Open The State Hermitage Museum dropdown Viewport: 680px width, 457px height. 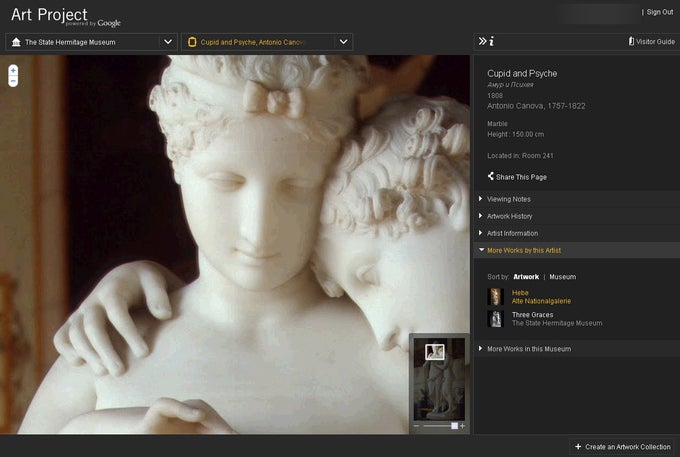click(91, 42)
